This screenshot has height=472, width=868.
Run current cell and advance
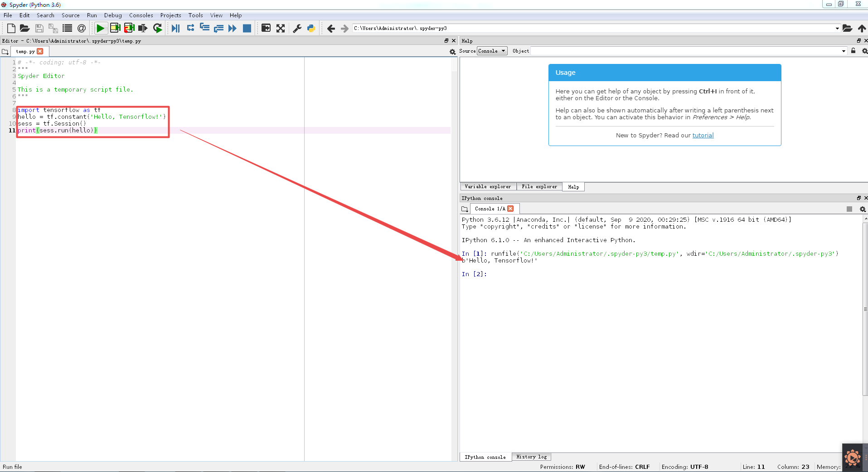coord(129,28)
